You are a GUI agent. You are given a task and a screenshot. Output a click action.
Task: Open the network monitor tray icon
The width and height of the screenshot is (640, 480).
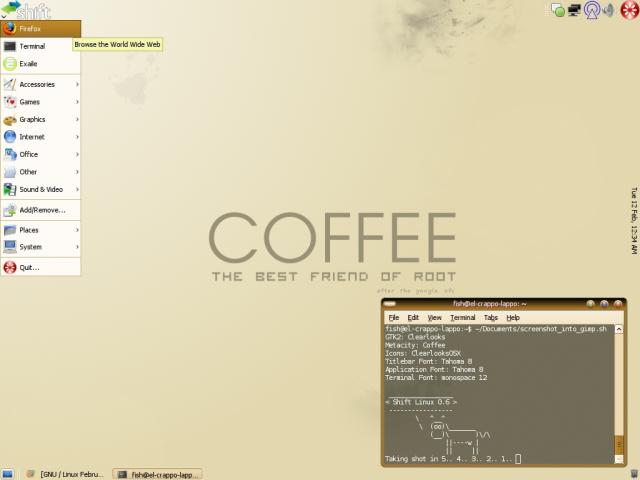574,10
